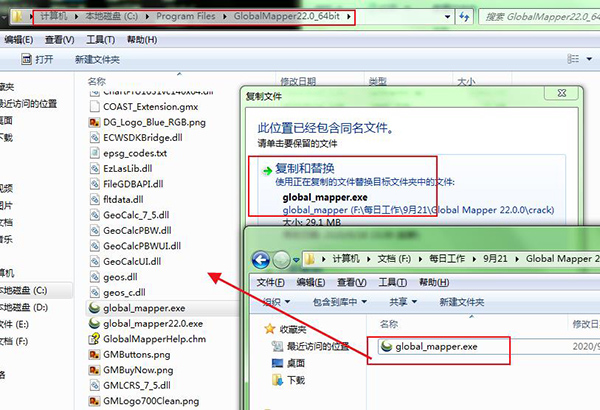Click the search GlobalMapper22.0 input box

[540, 17]
